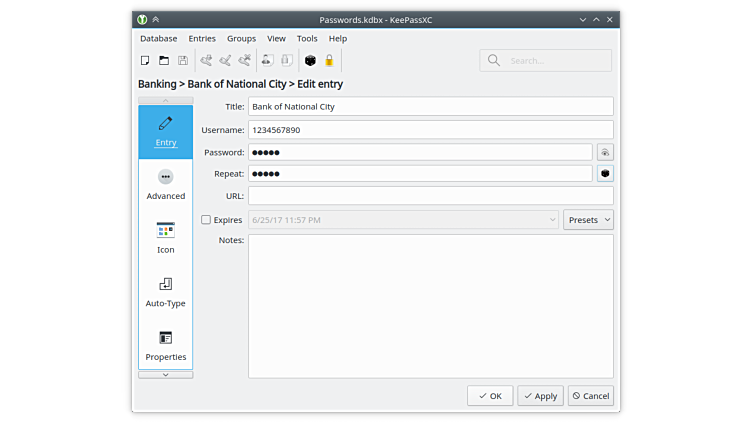The height and width of the screenshot is (423, 752).
Task: Click the New Database toolbar icon
Action: pyautogui.click(x=145, y=61)
